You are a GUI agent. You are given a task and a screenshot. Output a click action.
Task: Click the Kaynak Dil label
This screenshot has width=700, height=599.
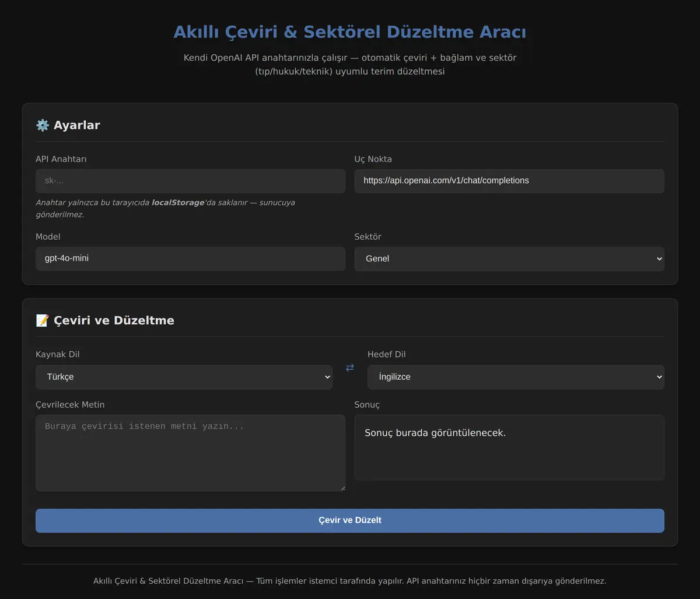58,354
